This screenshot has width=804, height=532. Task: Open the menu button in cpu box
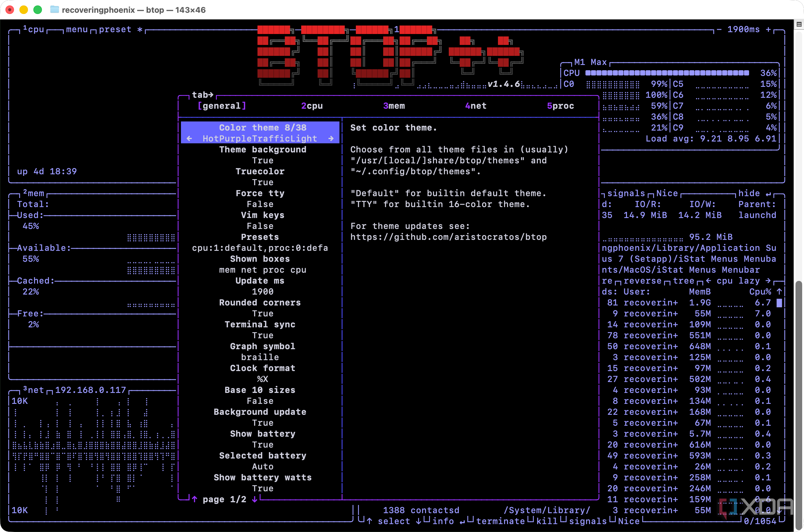77,29
